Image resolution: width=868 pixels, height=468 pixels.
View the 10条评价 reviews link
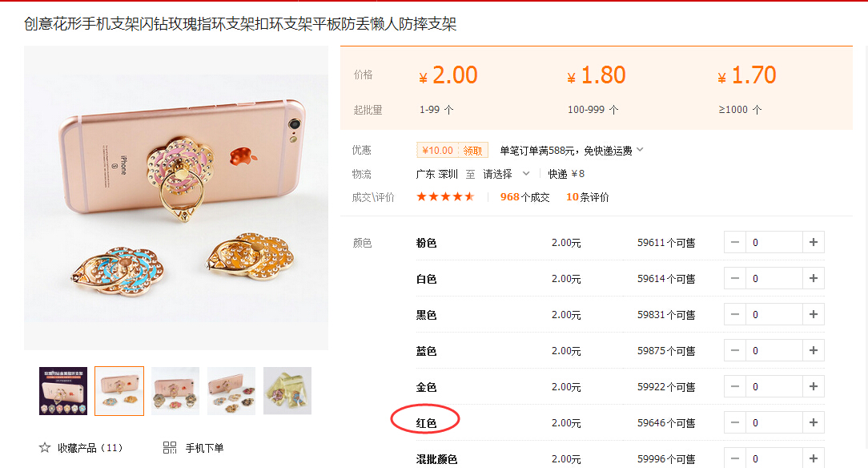tap(587, 197)
